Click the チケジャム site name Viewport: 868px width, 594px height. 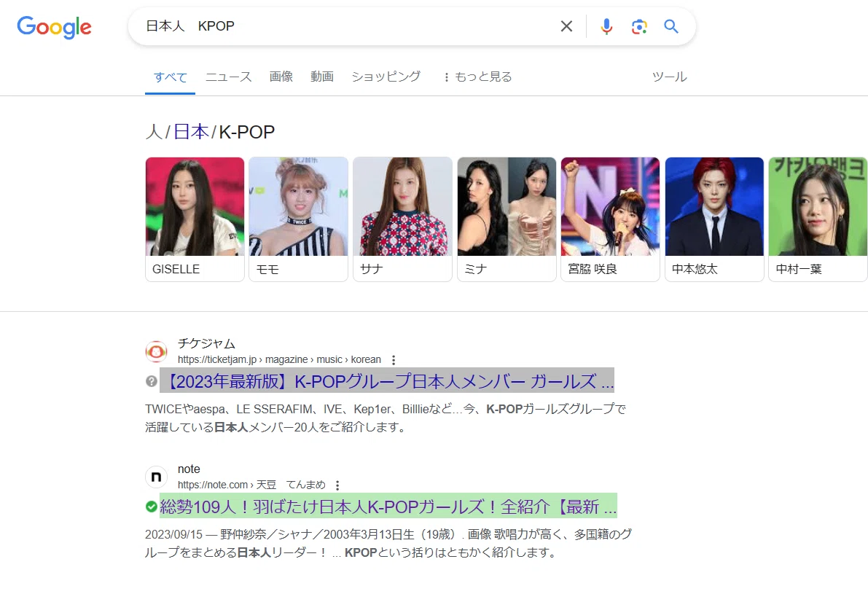(x=206, y=344)
